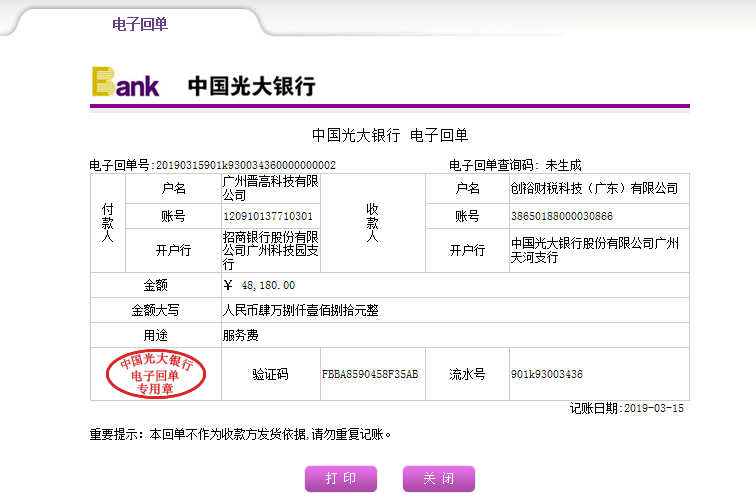Click the 用途 label cell

[156, 335]
